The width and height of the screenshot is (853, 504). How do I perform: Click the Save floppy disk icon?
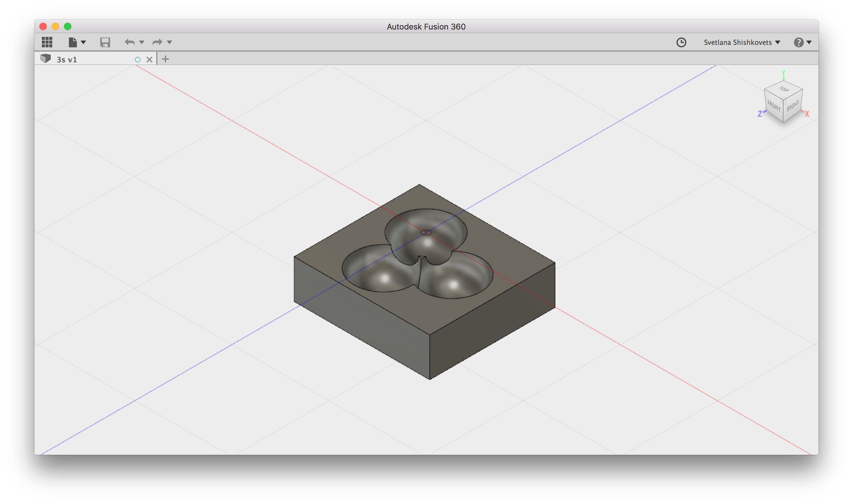pyautogui.click(x=105, y=42)
